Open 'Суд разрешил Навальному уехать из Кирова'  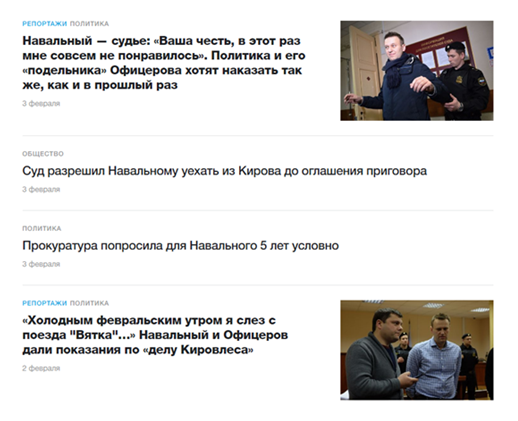coord(225,171)
